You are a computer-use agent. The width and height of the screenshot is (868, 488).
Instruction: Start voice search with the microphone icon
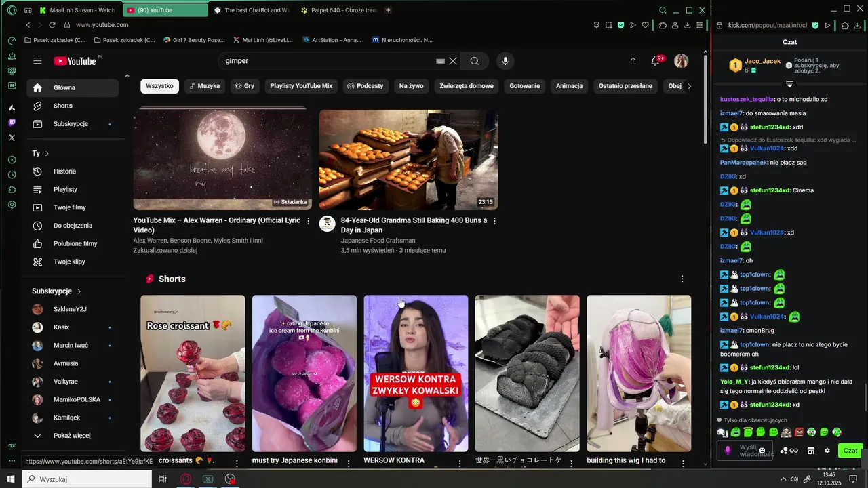pyautogui.click(x=505, y=61)
